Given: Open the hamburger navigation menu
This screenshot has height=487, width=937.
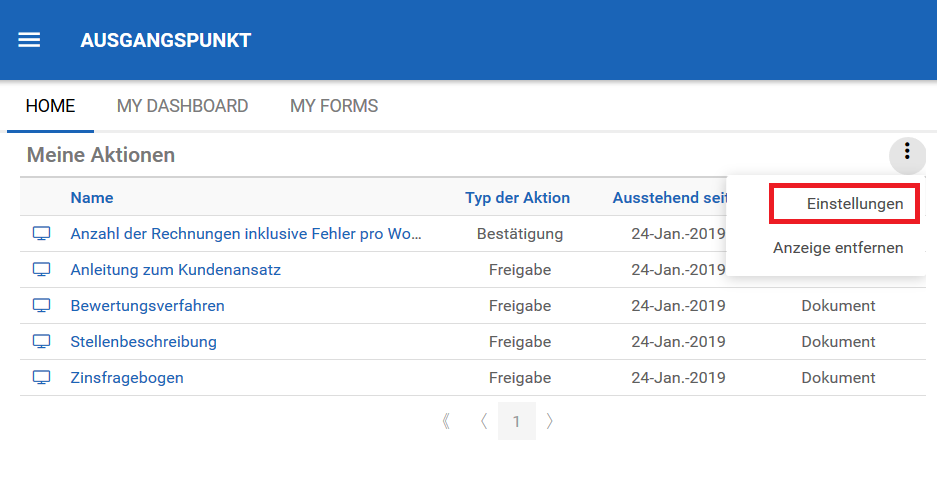Looking at the screenshot, I should click(29, 40).
